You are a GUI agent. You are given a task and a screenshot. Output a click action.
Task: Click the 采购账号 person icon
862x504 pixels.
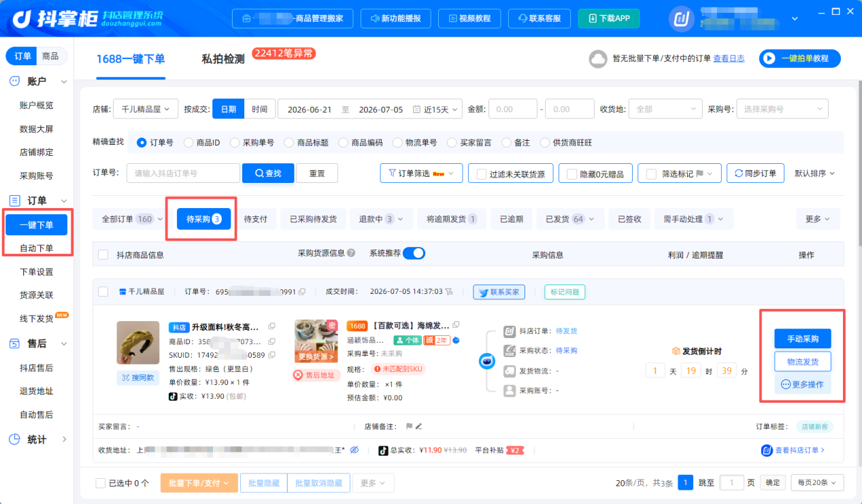[x=509, y=391]
